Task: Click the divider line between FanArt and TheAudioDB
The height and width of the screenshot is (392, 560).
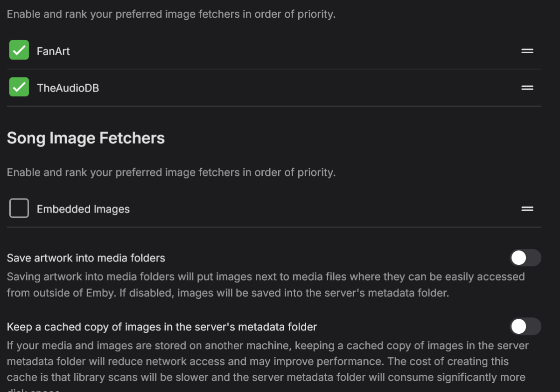Action: click(x=274, y=69)
